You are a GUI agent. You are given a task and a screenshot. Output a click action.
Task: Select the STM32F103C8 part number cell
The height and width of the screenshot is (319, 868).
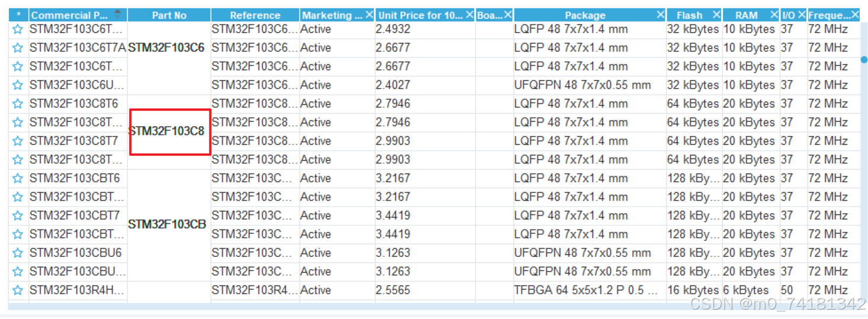point(169,131)
